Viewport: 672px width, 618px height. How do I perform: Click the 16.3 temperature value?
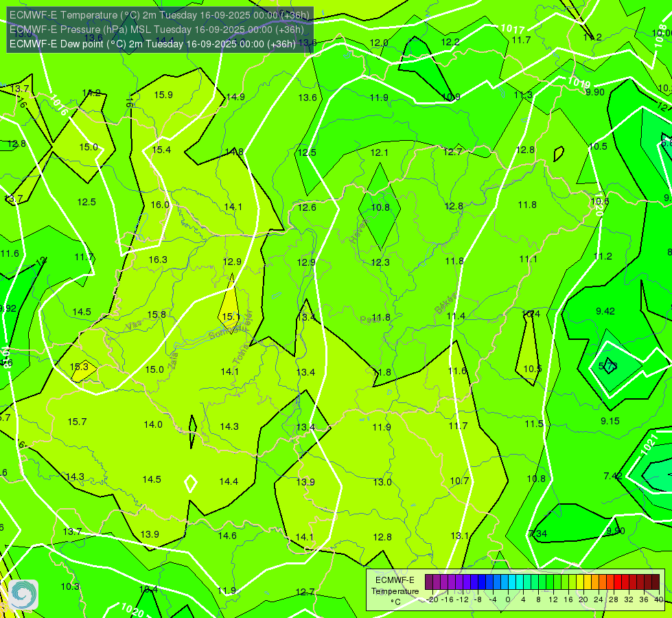click(x=158, y=260)
